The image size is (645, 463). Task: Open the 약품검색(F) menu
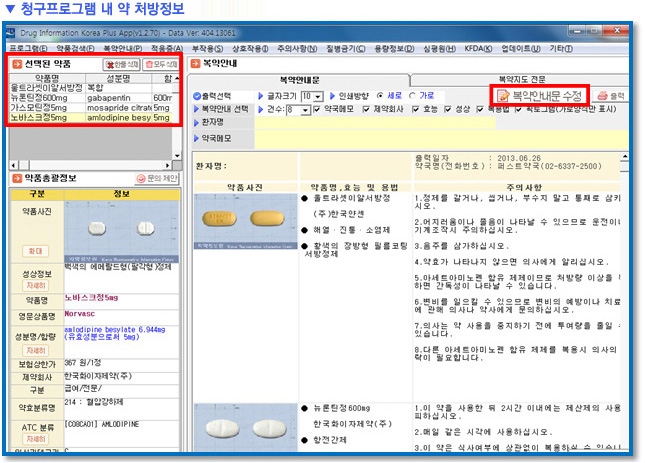[x=75, y=49]
